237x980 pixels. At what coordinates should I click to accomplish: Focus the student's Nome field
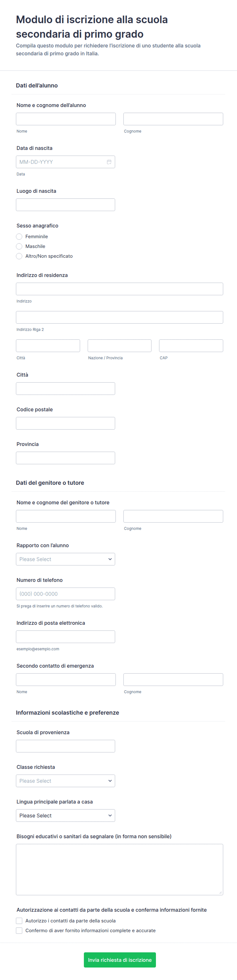pyautogui.click(x=66, y=119)
